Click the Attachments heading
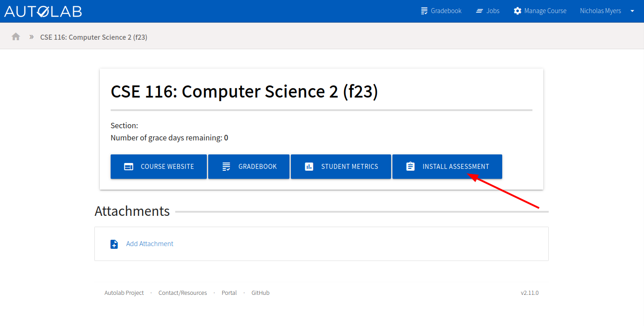The image size is (644, 326). 132,211
